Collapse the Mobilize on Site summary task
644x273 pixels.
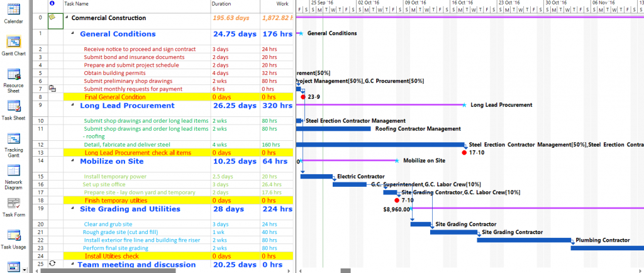coord(74,161)
